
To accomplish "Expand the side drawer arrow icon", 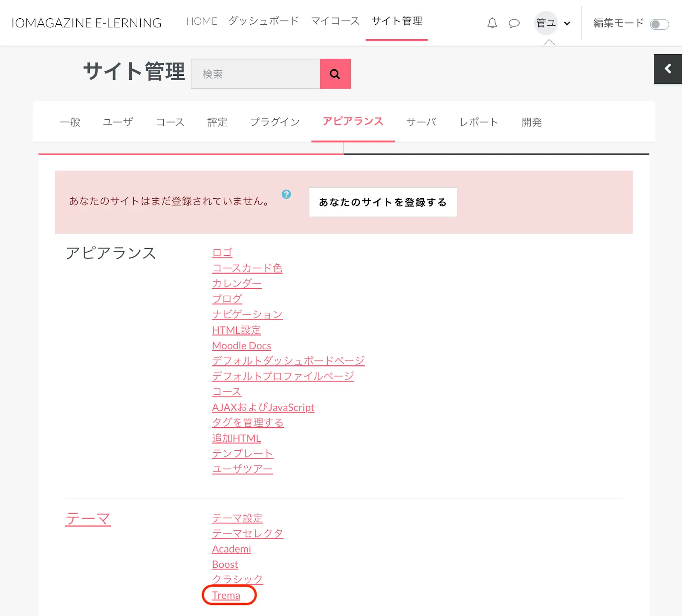I will 668,69.
